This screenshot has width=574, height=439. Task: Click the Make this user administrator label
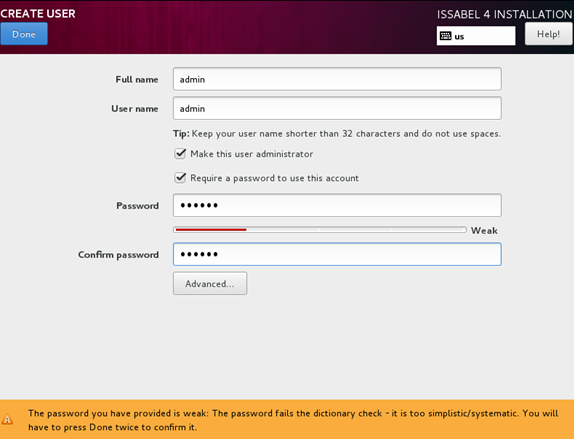(251, 154)
